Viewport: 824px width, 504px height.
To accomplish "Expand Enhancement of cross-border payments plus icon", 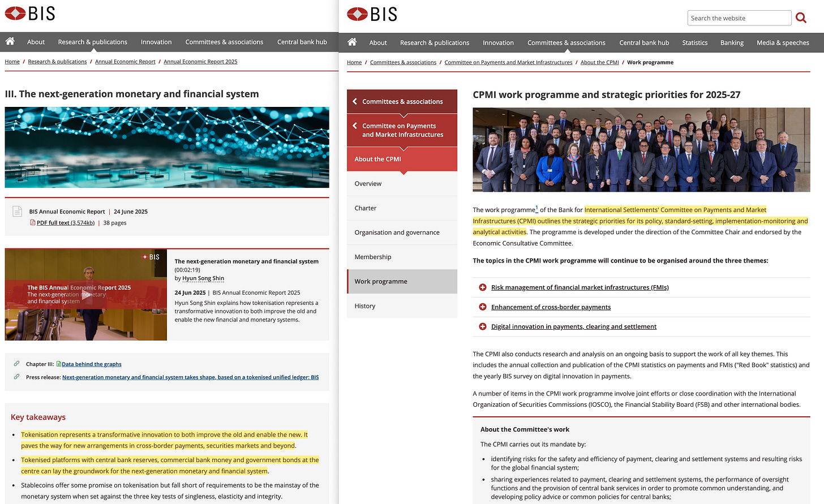I will coord(483,307).
